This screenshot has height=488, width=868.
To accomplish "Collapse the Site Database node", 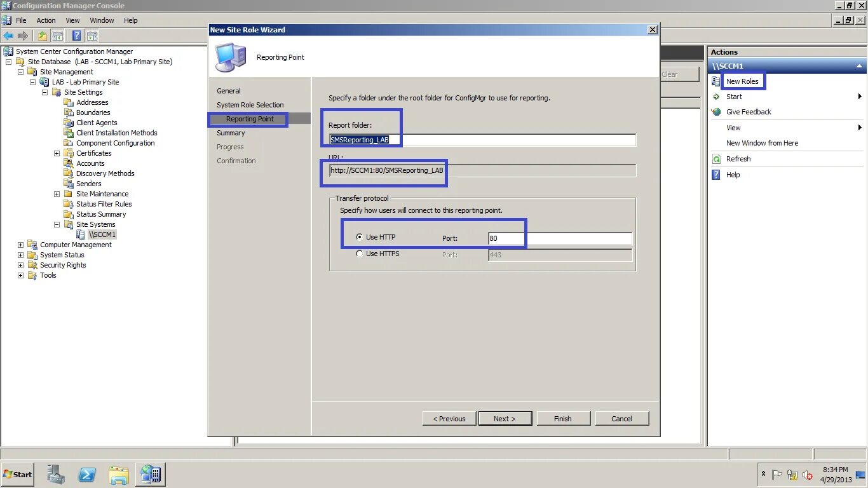I will [x=8, y=62].
